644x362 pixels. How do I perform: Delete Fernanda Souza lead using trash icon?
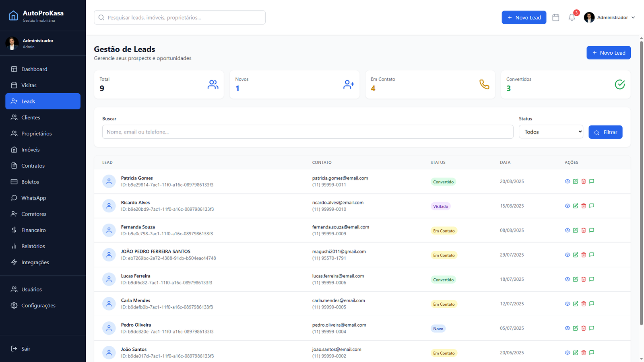click(x=584, y=230)
